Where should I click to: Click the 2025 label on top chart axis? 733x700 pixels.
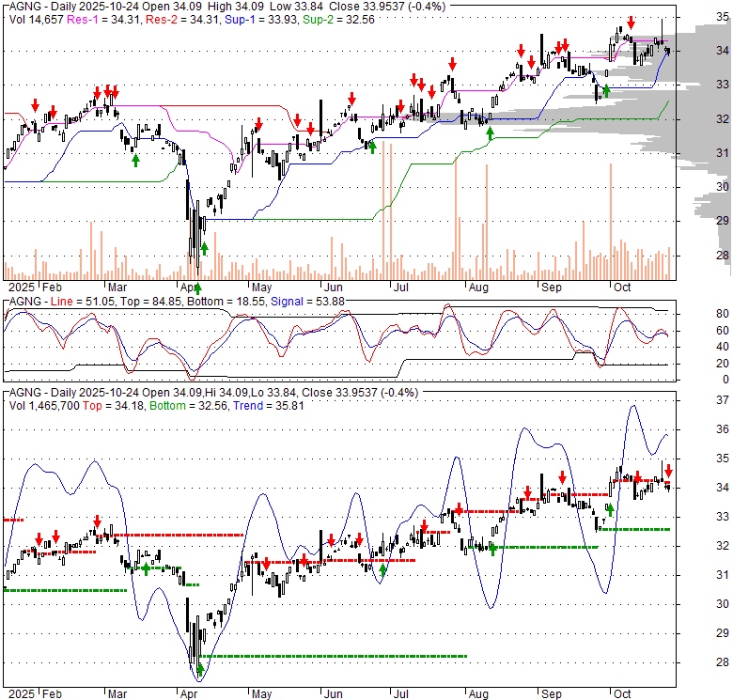(22, 288)
